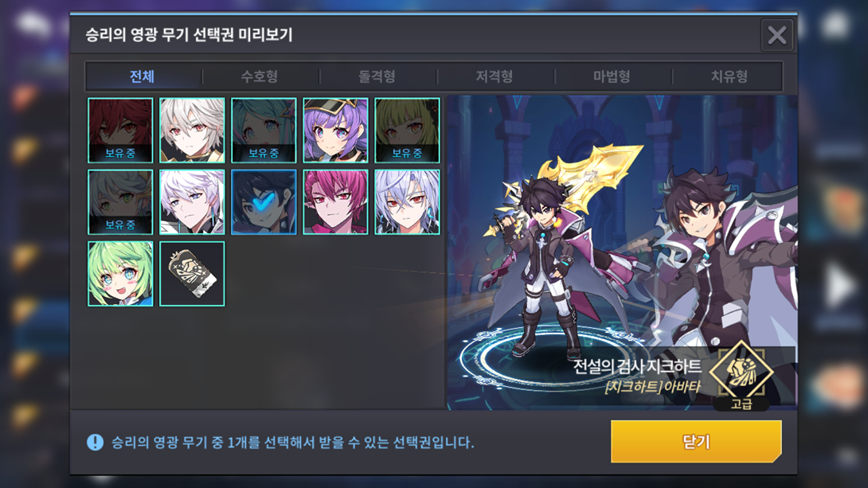This screenshot has height=488, width=868.
Task: Pick the purple-haired girl with hat
Action: (335, 131)
